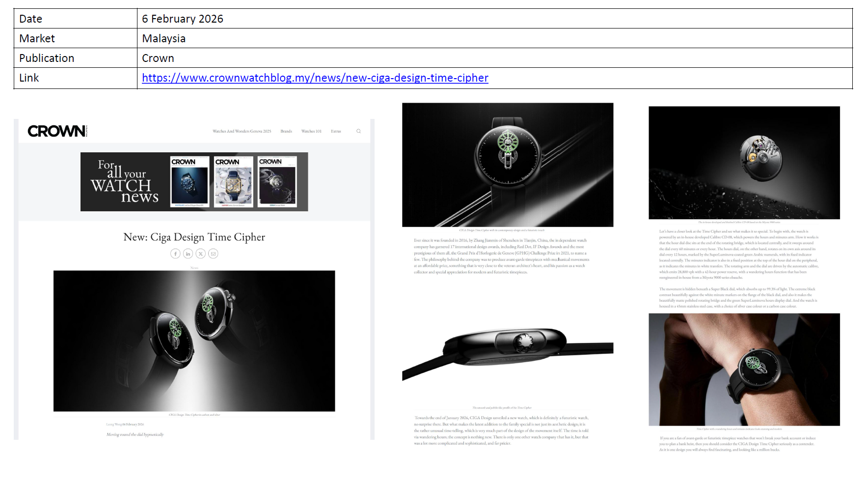Open the watch image with diagonal light streaks
Image resolution: width=868 pixels, height=486 pixels.
click(508, 165)
